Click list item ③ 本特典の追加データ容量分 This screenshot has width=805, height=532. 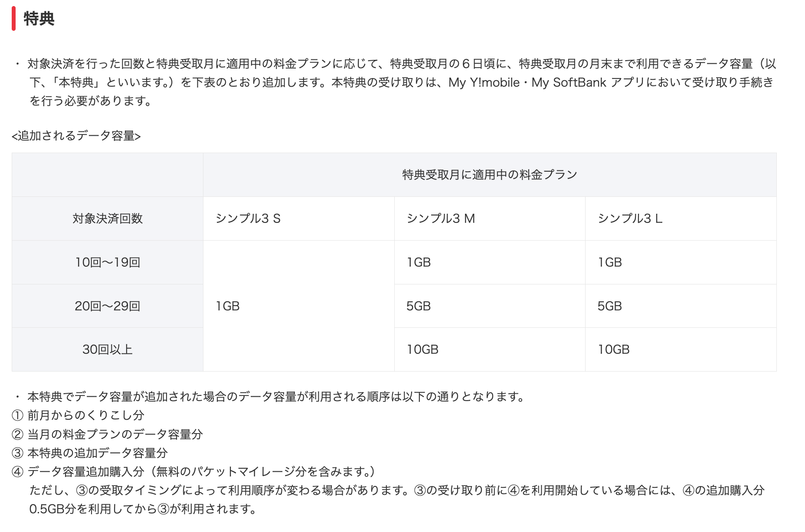(x=90, y=453)
